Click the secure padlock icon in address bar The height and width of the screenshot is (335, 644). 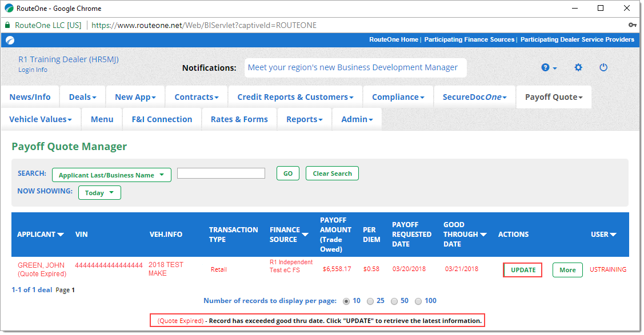point(7,26)
